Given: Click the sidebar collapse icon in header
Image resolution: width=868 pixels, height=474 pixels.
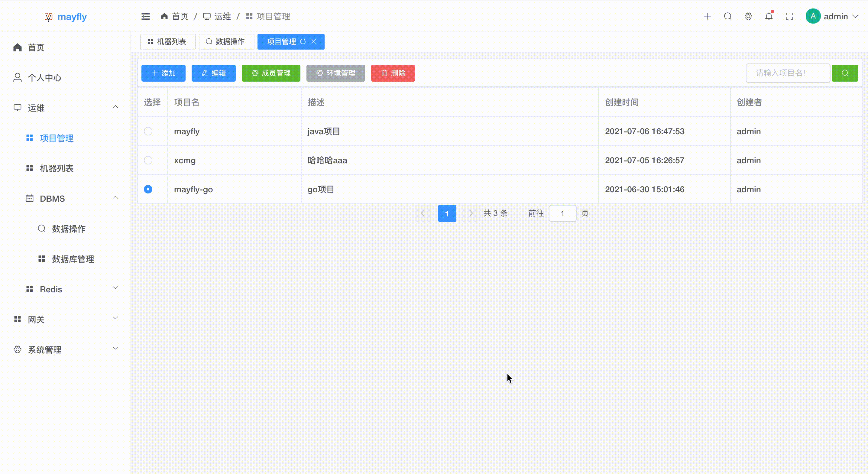Looking at the screenshot, I should click(x=146, y=16).
